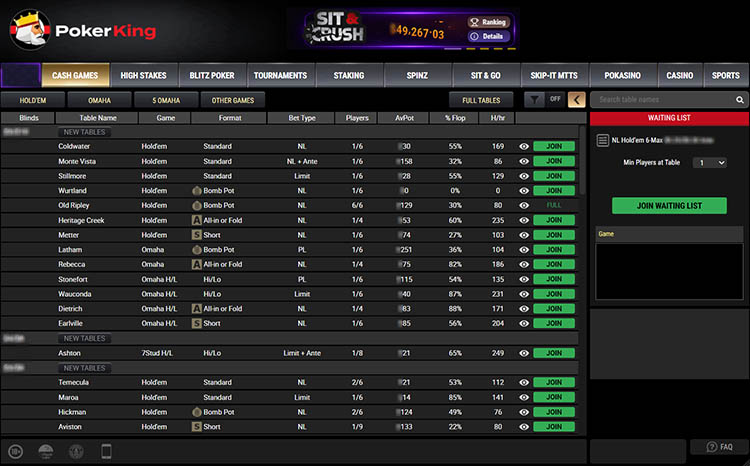Sort the list by the % Flop column
750x466 pixels.
pos(454,118)
